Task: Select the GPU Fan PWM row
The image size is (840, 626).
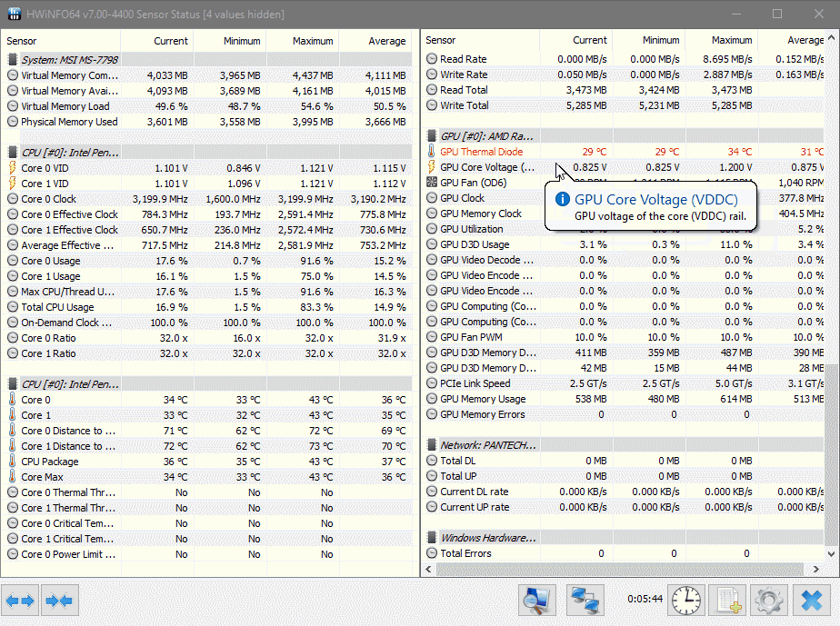Action: 623,337
